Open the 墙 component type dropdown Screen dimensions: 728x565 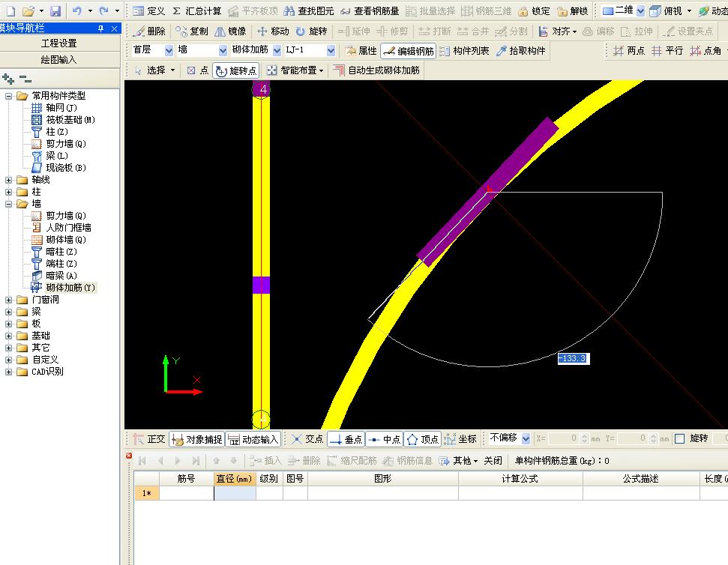click(223, 50)
